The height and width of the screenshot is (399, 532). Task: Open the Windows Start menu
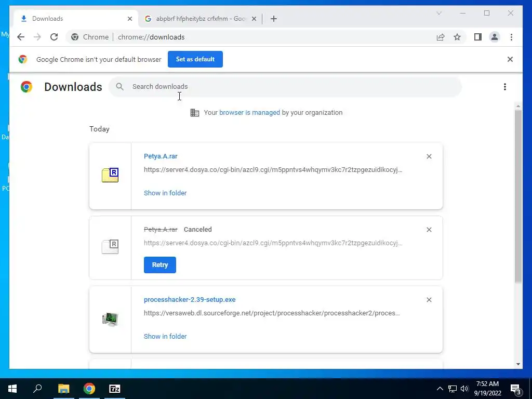coord(12,389)
